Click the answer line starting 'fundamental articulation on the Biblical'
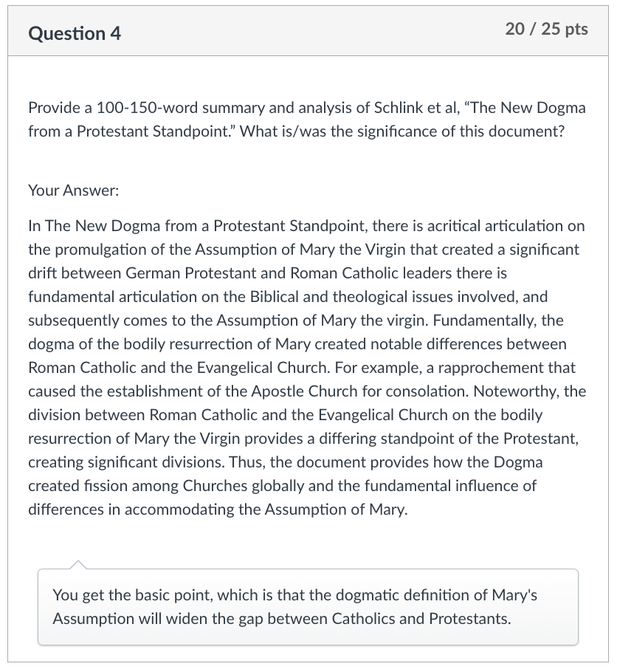The height and width of the screenshot is (672, 617). 288,297
